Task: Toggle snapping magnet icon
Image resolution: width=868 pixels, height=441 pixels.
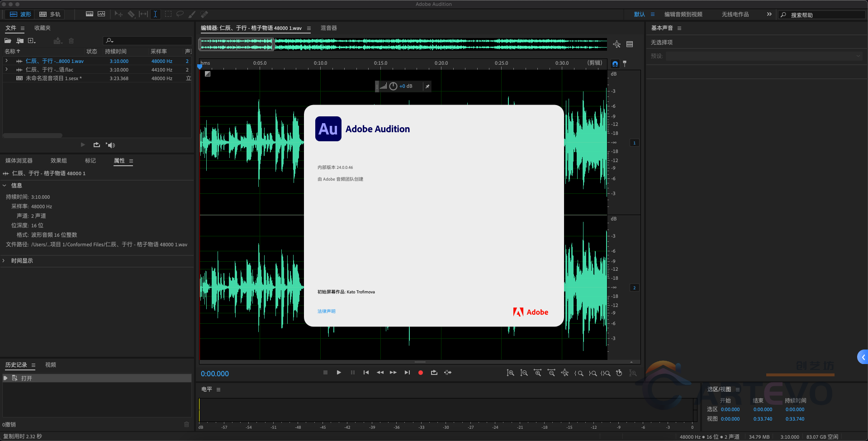Action: pyautogui.click(x=615, y=63)
